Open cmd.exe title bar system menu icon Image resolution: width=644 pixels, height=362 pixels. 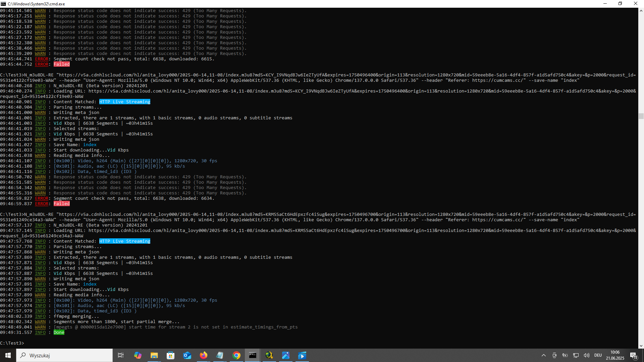pyautogui.click(x=3, y=4)
